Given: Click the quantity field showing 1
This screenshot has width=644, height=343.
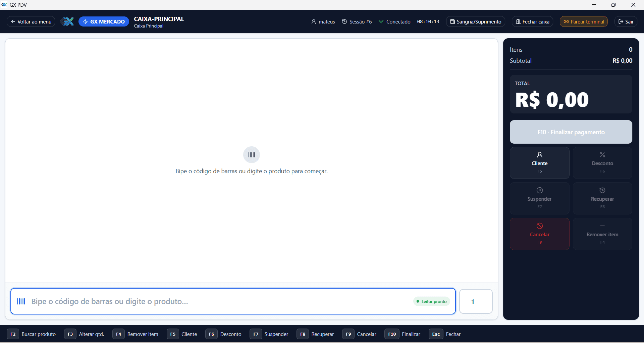Looking at the screenshot, I should pyautogui.click(x=476, y=301).
